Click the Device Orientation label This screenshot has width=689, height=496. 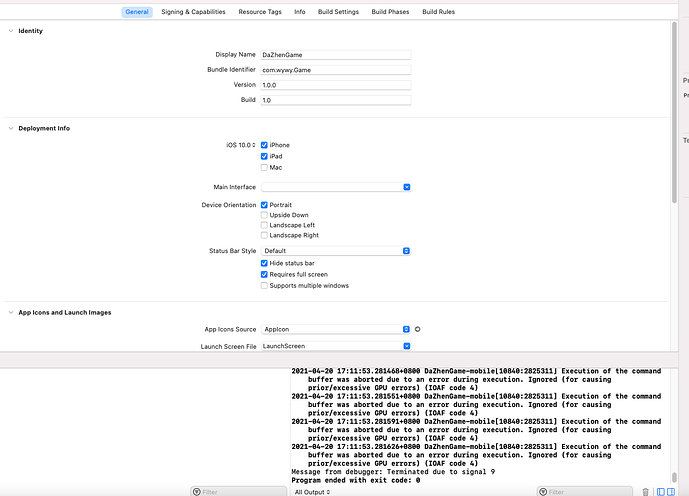pos(228,205)
